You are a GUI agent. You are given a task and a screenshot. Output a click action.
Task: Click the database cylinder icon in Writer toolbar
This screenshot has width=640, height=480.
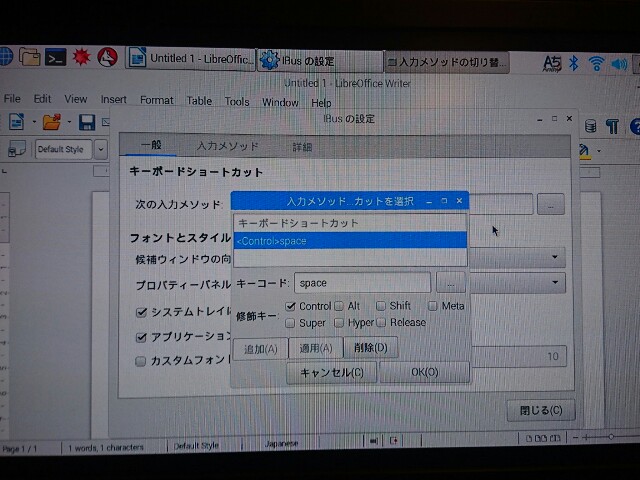coord(590,126)
